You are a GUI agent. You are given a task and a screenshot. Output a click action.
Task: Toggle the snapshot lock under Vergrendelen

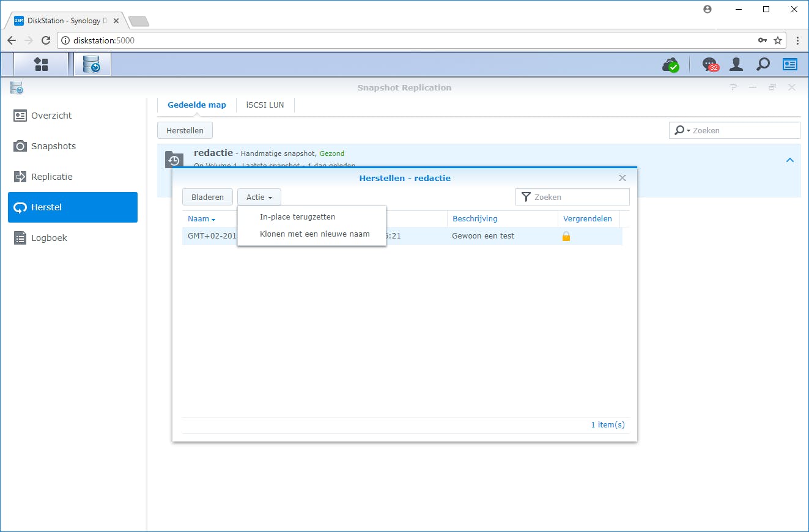click(566, 236)
